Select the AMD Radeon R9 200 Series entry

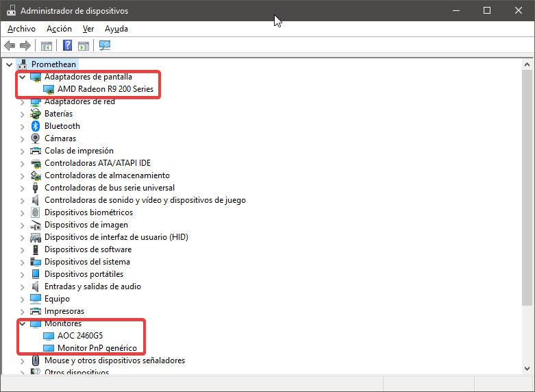pos(105,89)
